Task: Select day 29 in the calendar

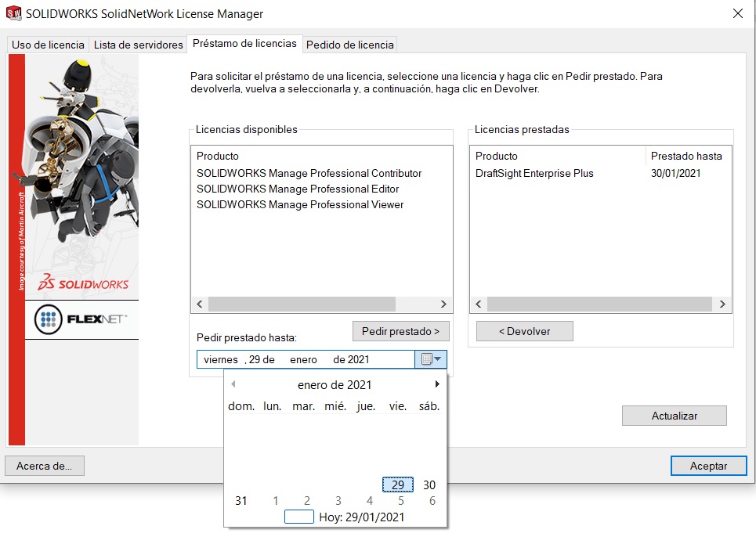Action: click(398, 485)
